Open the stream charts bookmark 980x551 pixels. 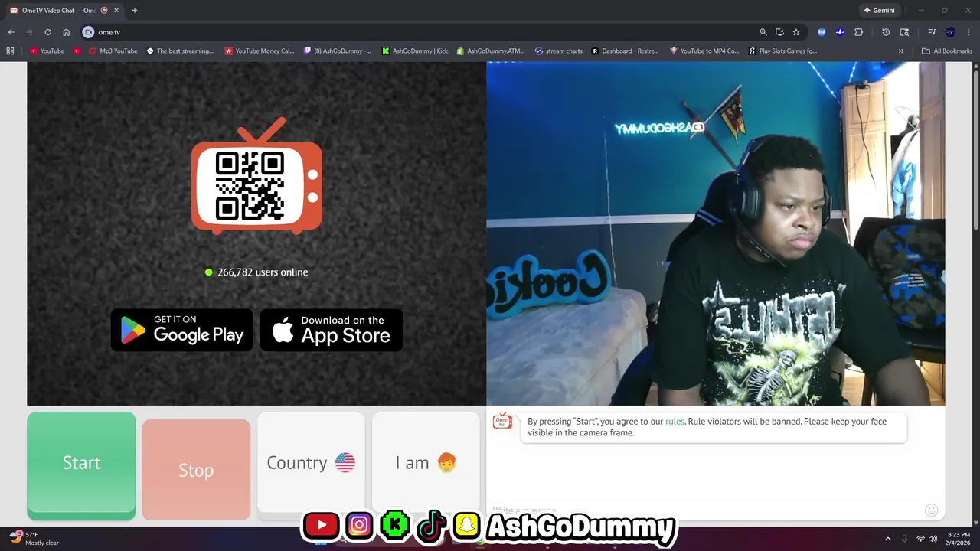(559, 51)
